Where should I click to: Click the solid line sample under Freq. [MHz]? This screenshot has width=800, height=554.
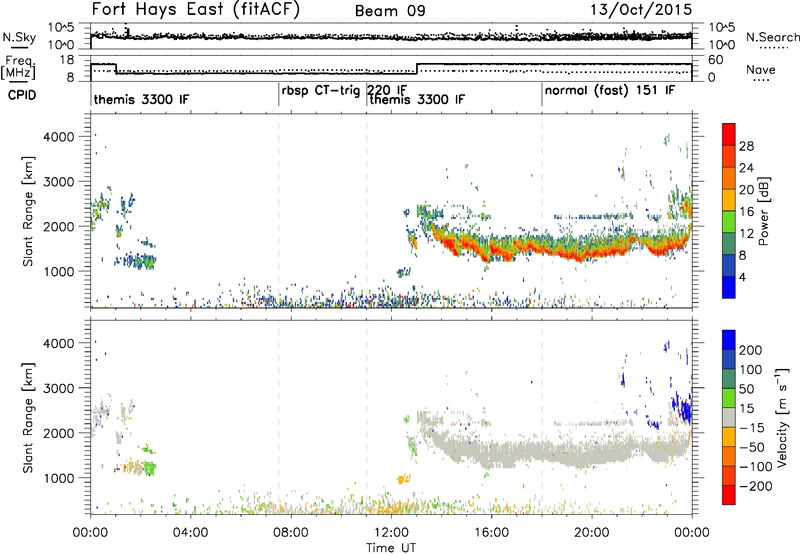coord(18,81)
